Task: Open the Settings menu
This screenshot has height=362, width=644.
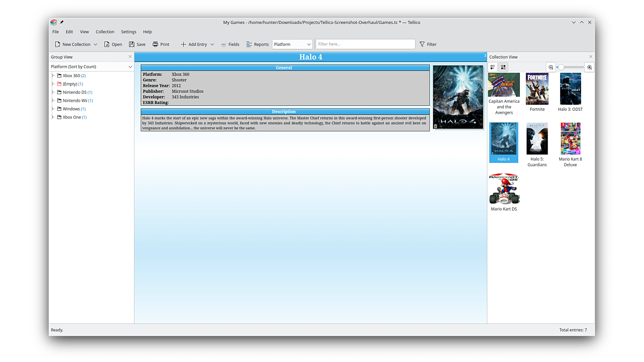Action: click(x=128, y=32)
